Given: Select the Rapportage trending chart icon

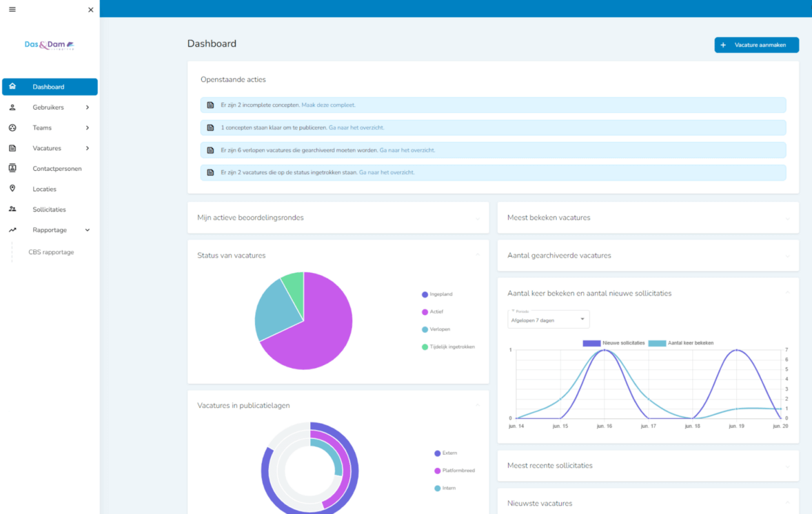Looking at the screenshot, I should pyautogui.click(x=12, y=229).
